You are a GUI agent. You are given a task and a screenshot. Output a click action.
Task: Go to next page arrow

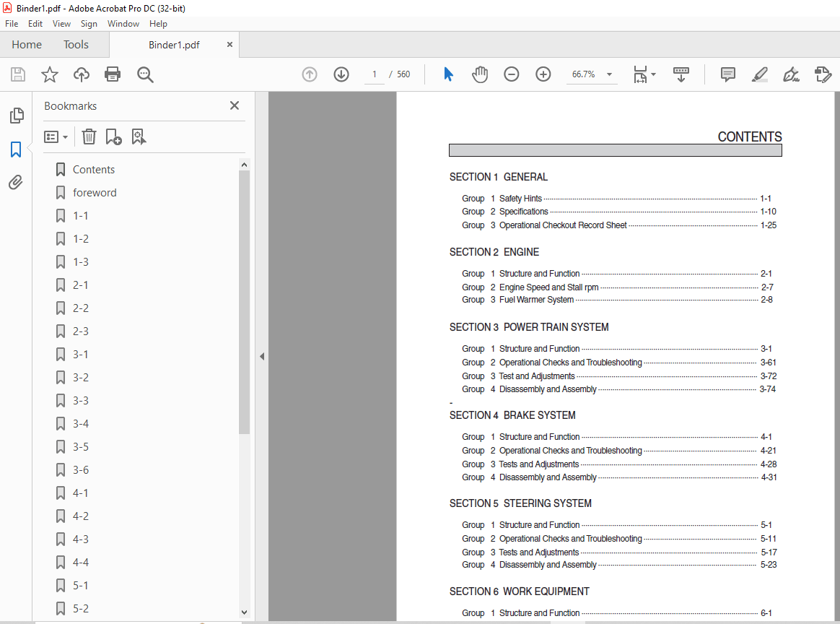[x=341, y=74]
